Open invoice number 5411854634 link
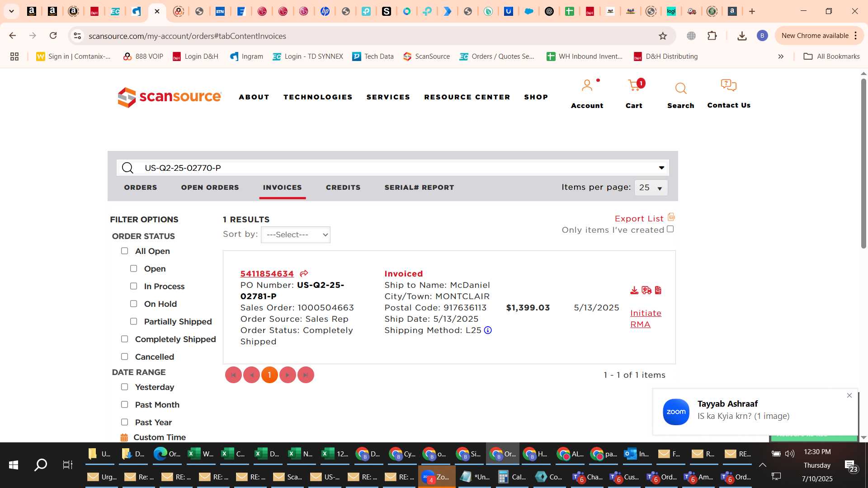 pos(267,274)
